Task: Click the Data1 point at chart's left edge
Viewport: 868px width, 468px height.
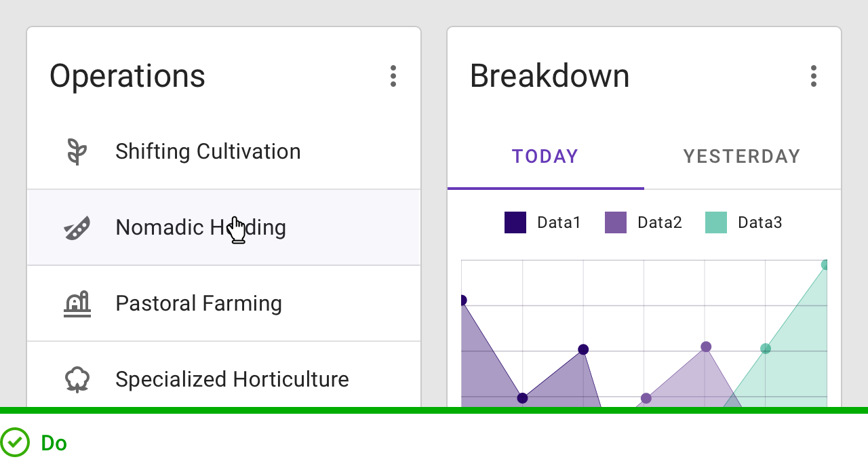Action: tap(462, 300)
